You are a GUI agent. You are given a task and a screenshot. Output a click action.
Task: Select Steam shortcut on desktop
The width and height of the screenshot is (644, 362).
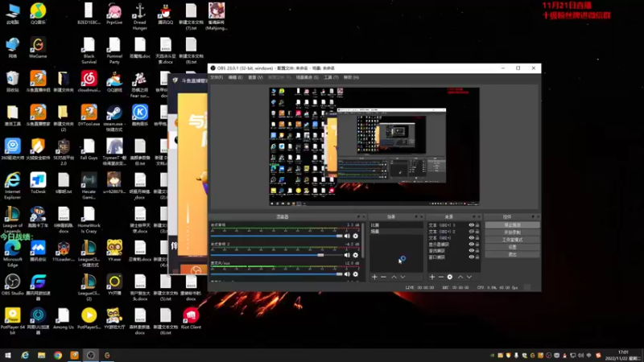click(x=114, y=116)
